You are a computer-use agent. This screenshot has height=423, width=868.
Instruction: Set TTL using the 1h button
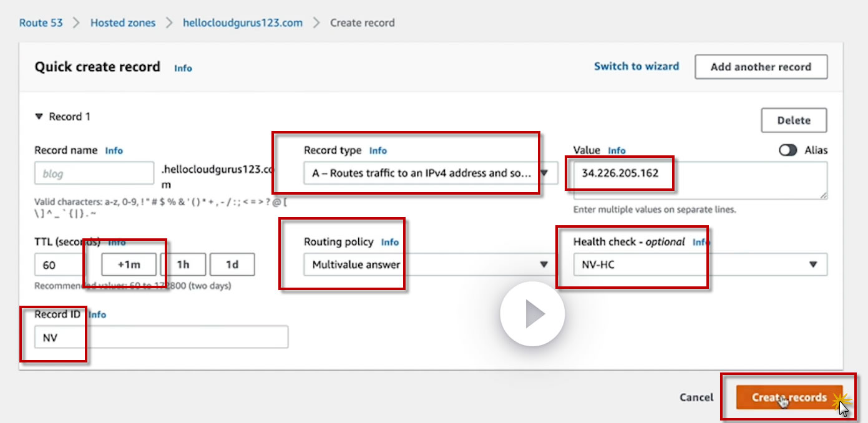pyautogui.click(x=183, y=265)
